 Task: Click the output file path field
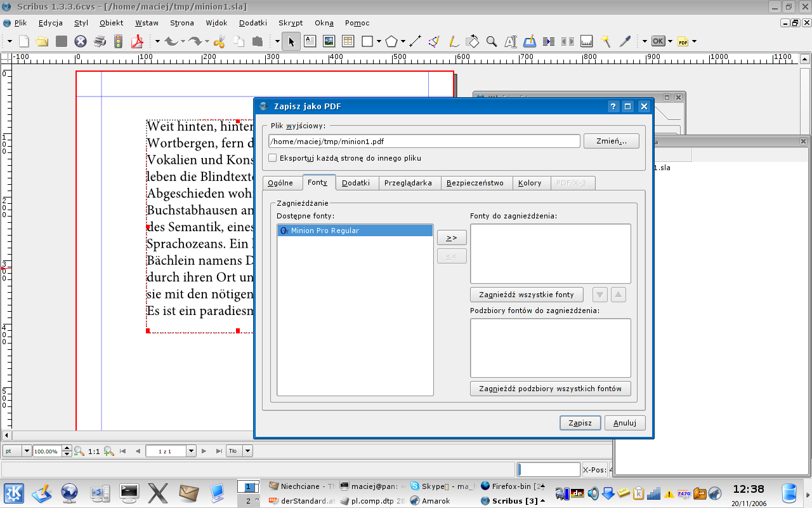point(424,141)
